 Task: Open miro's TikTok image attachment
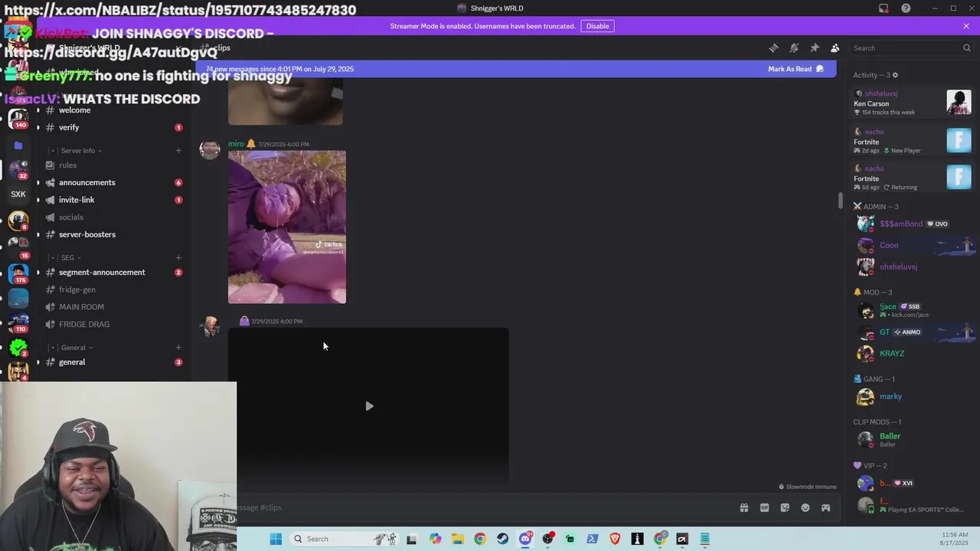point(287,227)
